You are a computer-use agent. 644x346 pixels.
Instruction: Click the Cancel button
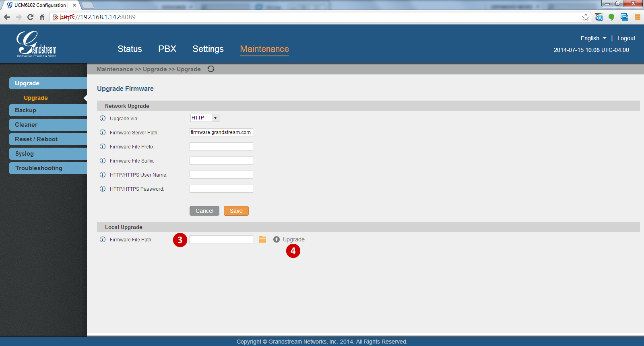[204, 211]
